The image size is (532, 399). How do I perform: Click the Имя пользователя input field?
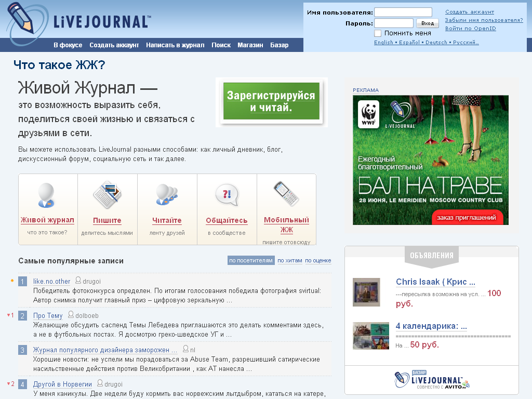click(403, 12)
